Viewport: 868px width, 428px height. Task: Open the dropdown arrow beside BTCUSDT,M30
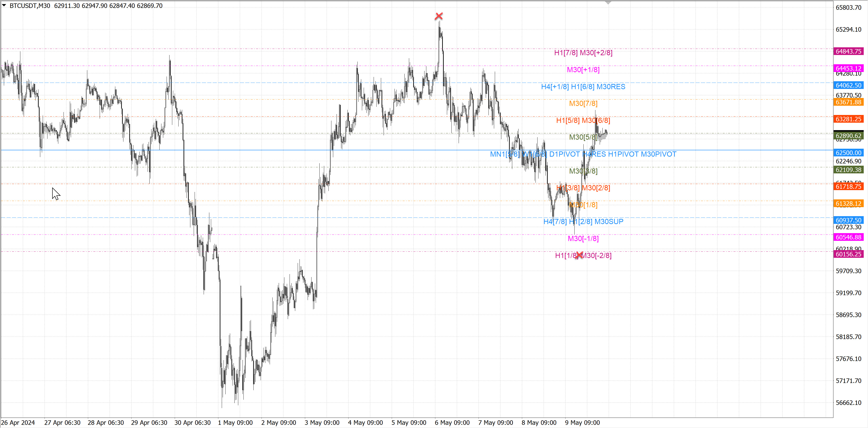4,5
